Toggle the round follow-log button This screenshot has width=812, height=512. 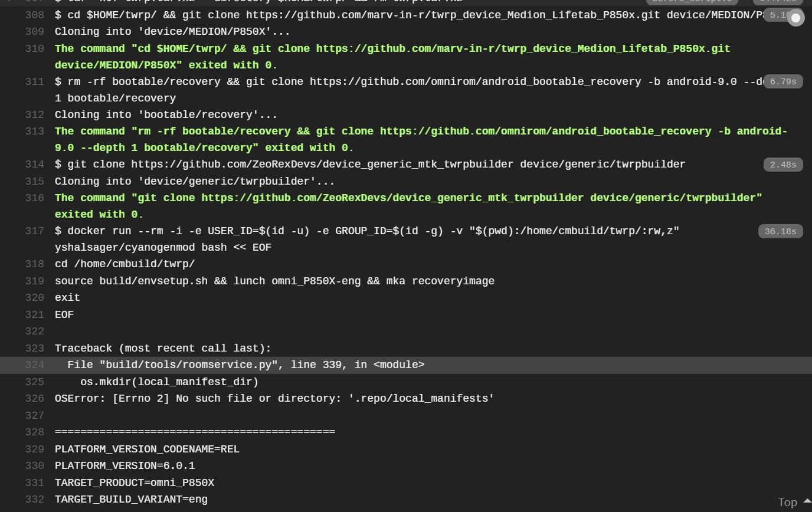[796, 18]
